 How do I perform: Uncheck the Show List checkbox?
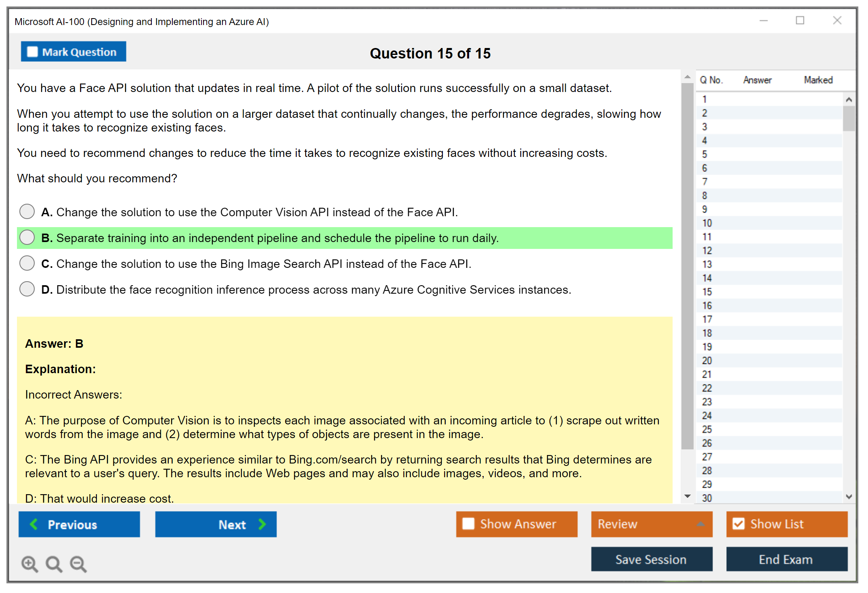738,524
